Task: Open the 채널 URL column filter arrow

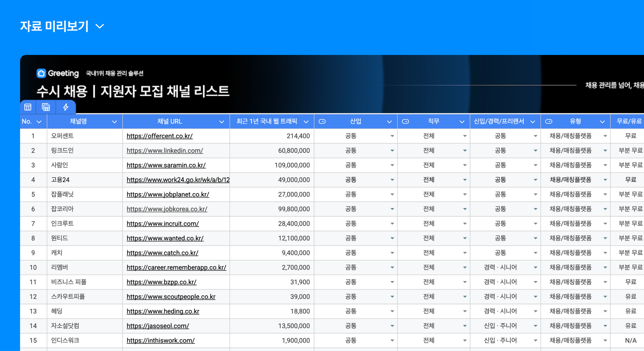Action: [222, 122]
